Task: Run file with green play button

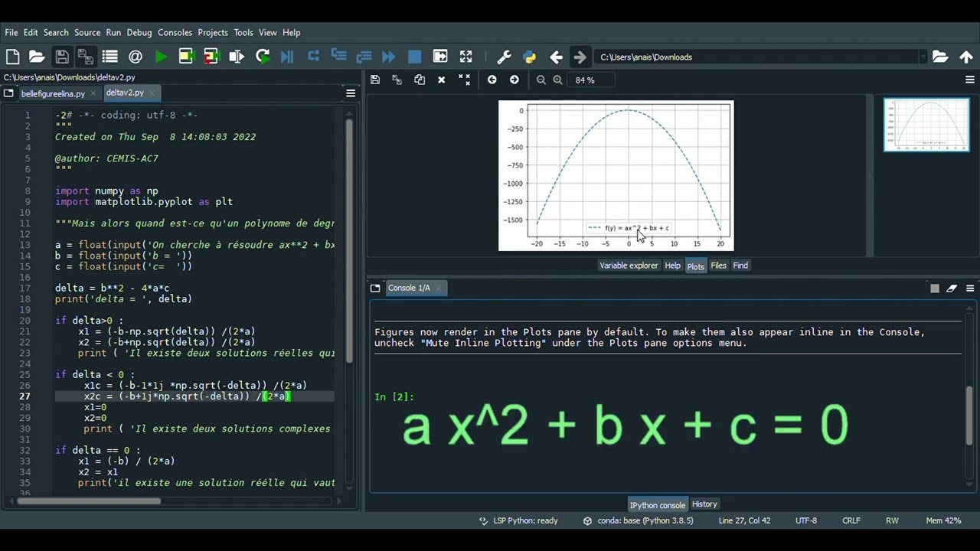Action: pos(161,57)
